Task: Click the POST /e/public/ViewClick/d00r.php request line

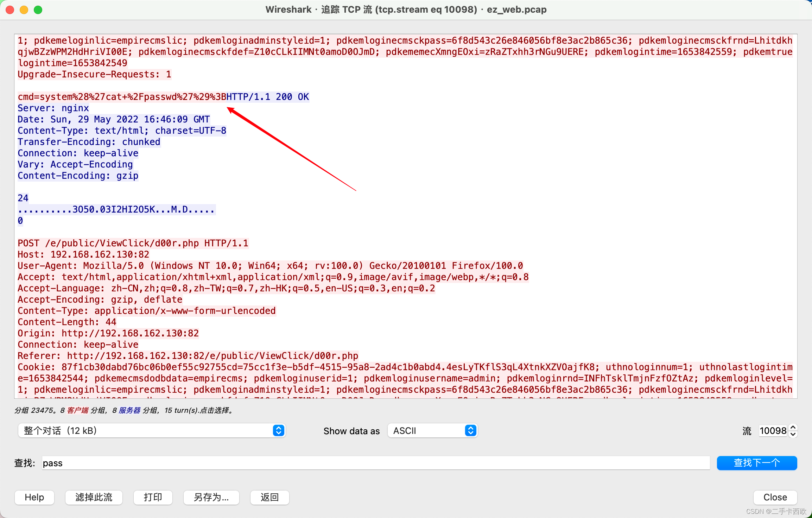Action: tap(133, 243)
